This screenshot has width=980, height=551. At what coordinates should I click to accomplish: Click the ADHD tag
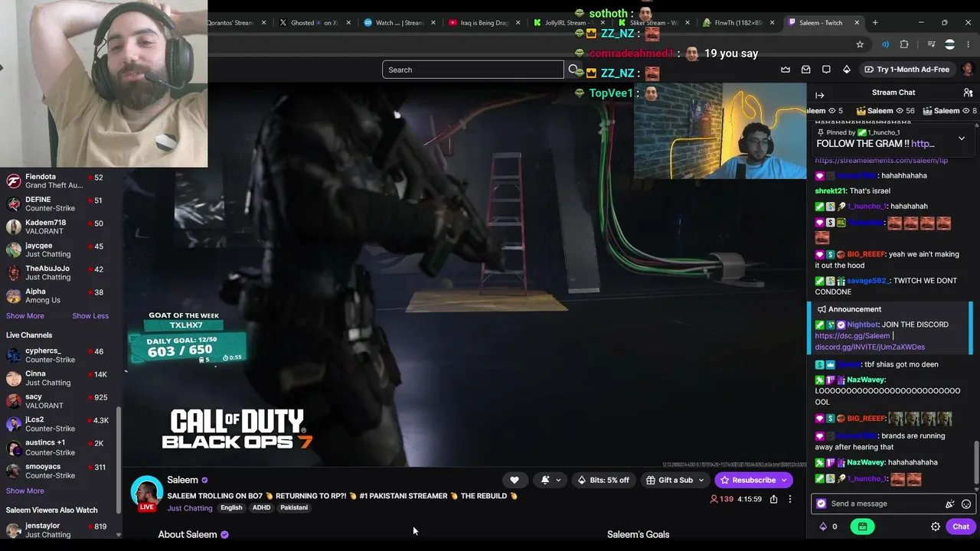261,508
